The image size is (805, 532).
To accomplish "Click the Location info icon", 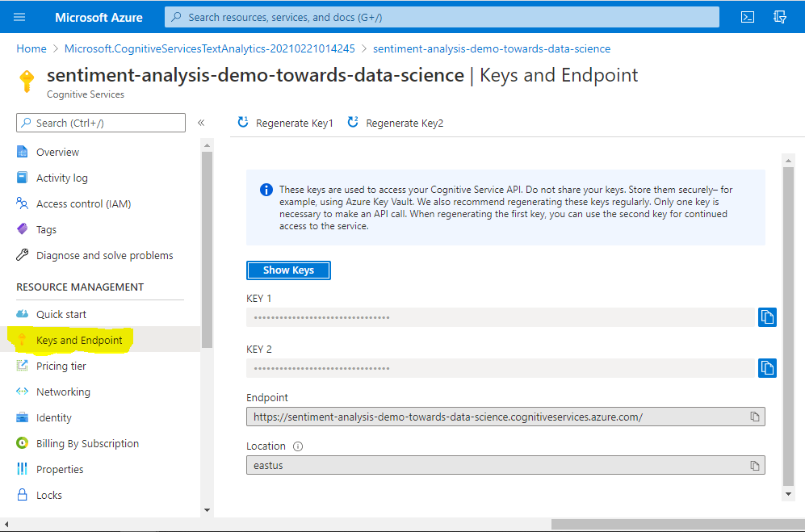I will pos(298,446).
